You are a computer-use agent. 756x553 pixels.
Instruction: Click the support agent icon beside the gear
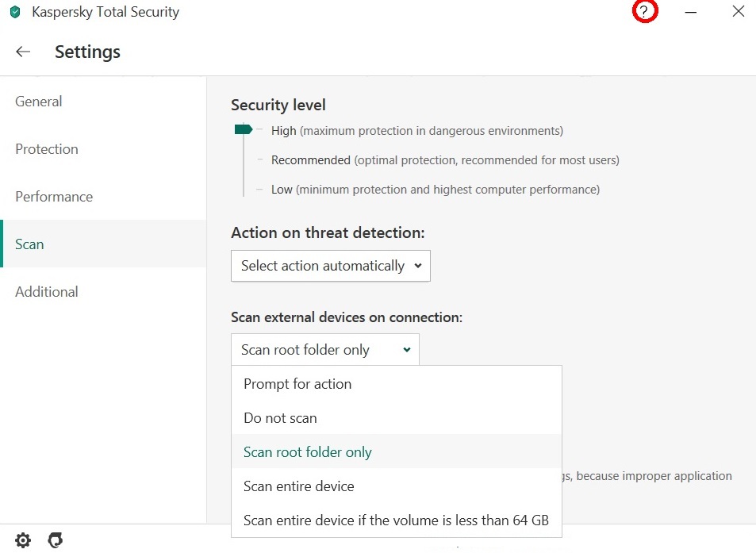56,540
